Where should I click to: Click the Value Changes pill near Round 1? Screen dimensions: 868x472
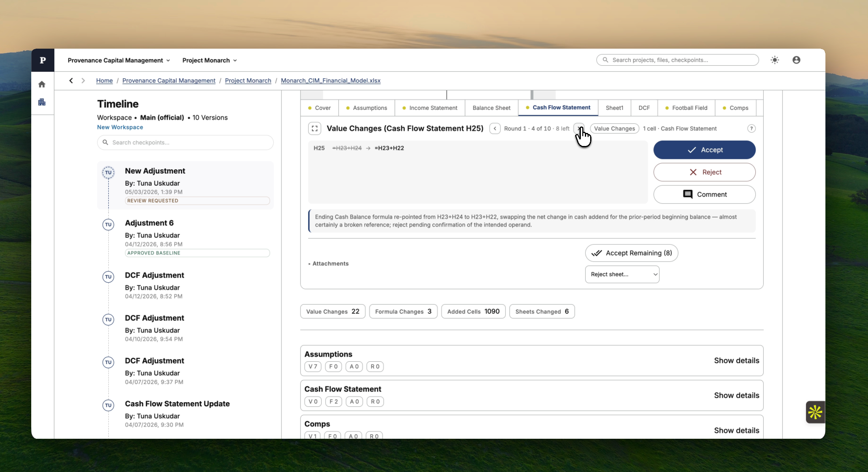(614, 129)
